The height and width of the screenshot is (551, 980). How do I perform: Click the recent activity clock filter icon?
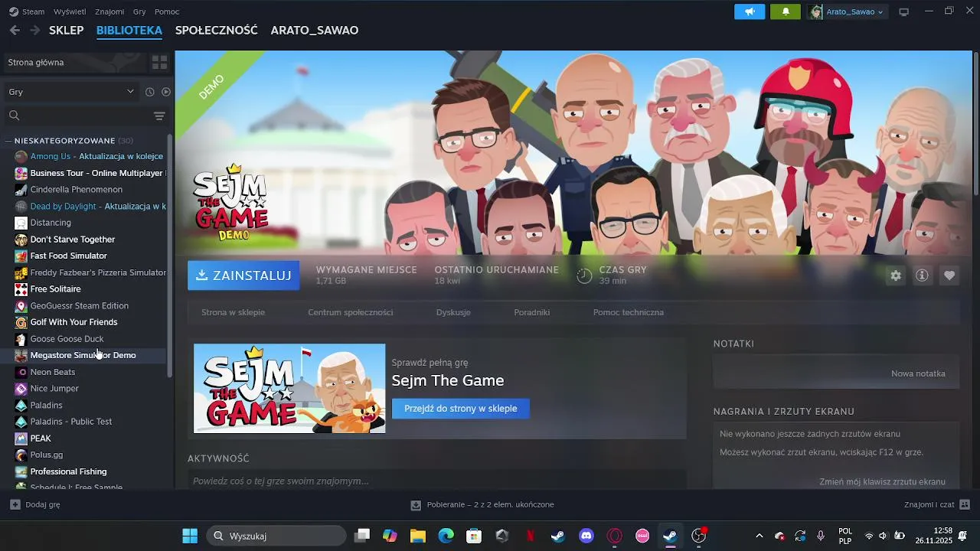149,92
